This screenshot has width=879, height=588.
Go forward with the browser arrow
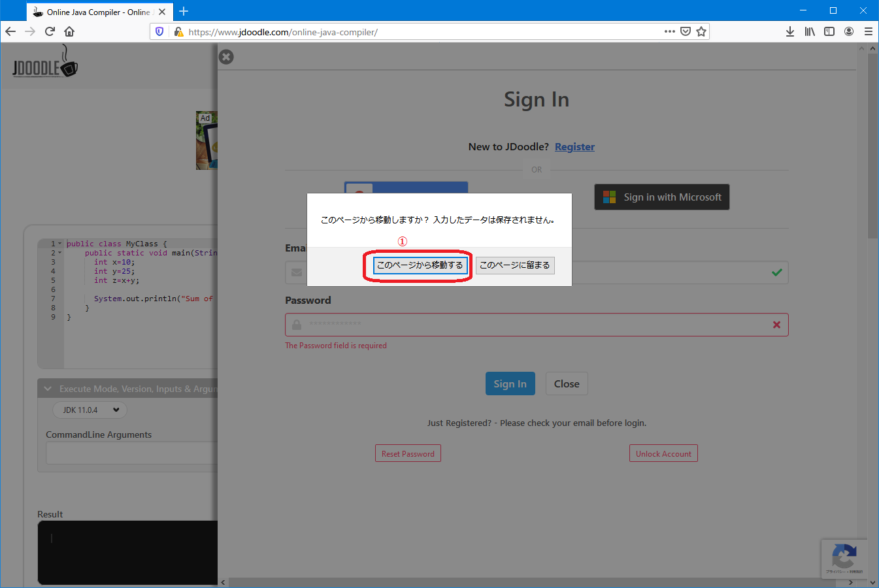(x=30, y=31)
